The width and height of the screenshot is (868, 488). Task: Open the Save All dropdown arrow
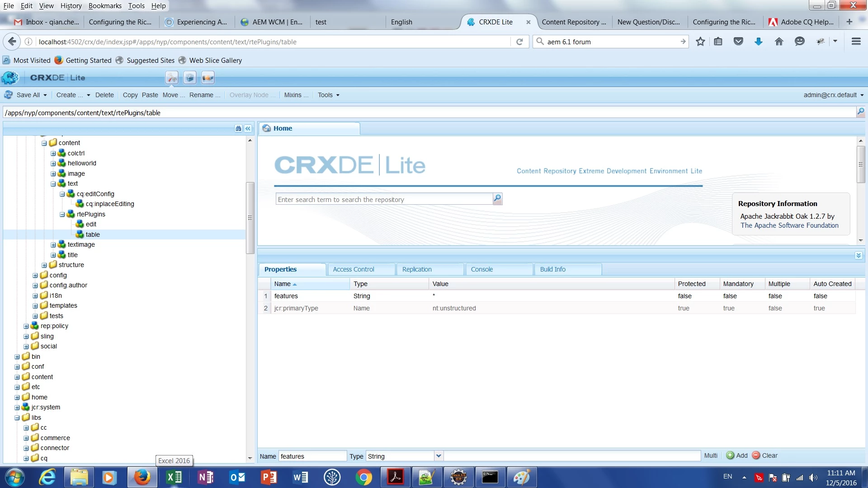45,95
